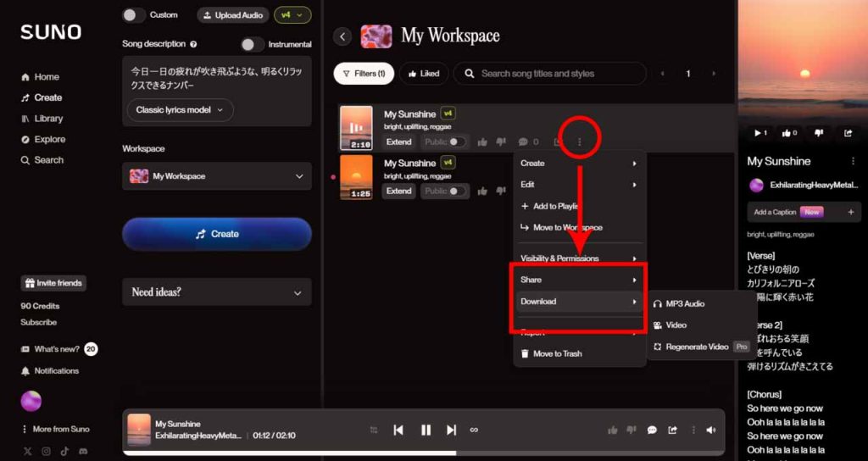The image size is (868, 461).
Task: Click volume icon in bottom player
Action: [x=711, y=430]
